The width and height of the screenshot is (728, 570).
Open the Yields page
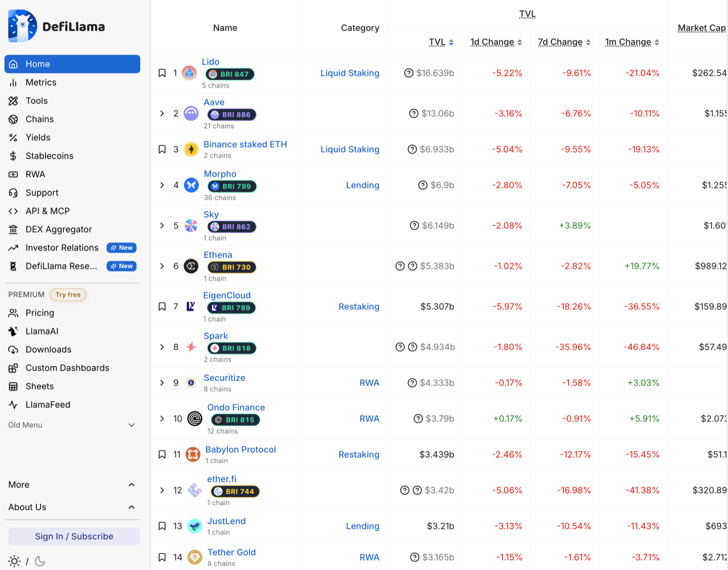72,137
